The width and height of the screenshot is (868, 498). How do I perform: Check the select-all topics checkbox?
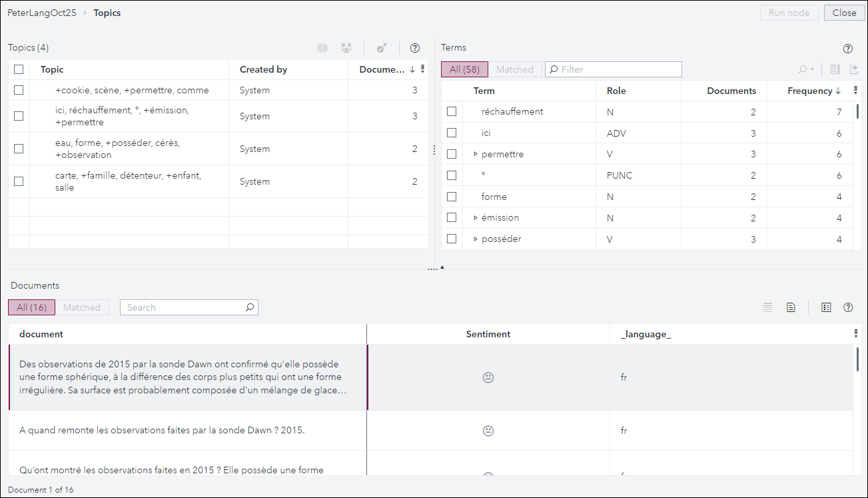click(18, 69)
